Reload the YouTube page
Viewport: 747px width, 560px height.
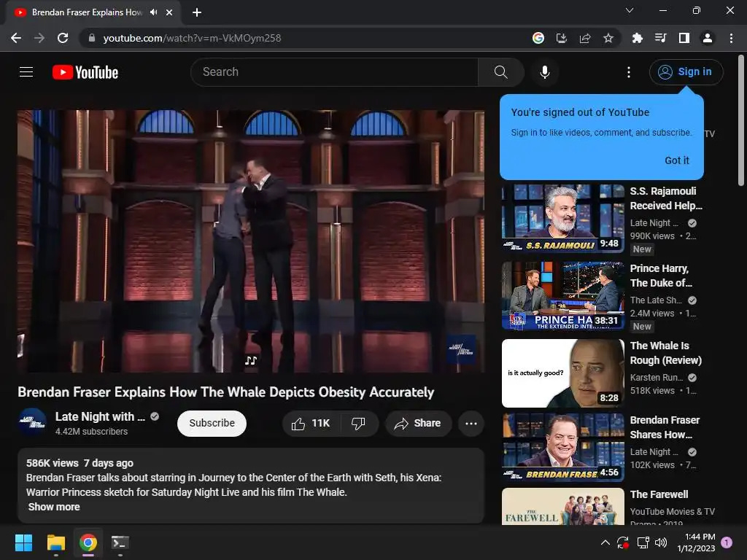coord(63,38)
